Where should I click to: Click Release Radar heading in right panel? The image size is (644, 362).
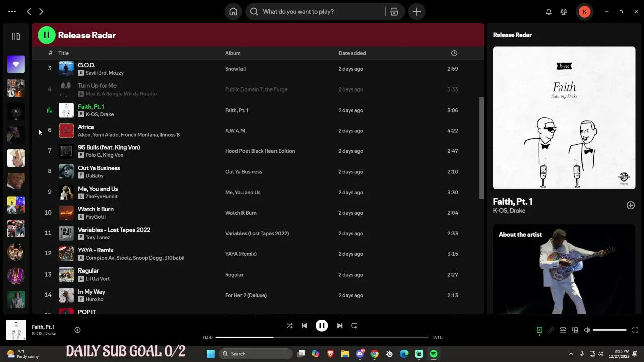(512, 35)
